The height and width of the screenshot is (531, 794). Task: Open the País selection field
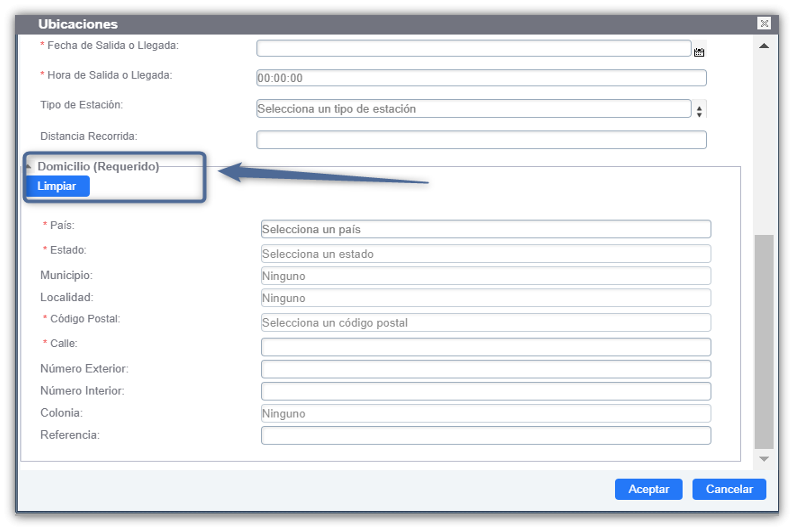click(486, 229)
